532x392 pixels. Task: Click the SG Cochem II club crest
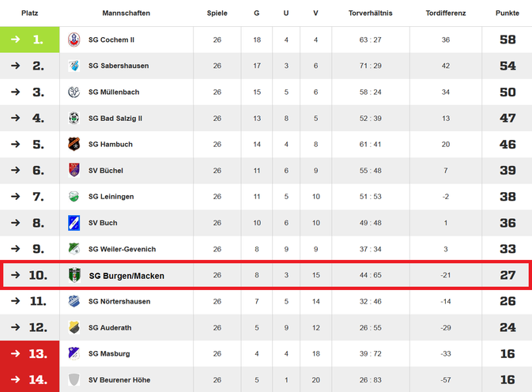(x=74, y=40)
